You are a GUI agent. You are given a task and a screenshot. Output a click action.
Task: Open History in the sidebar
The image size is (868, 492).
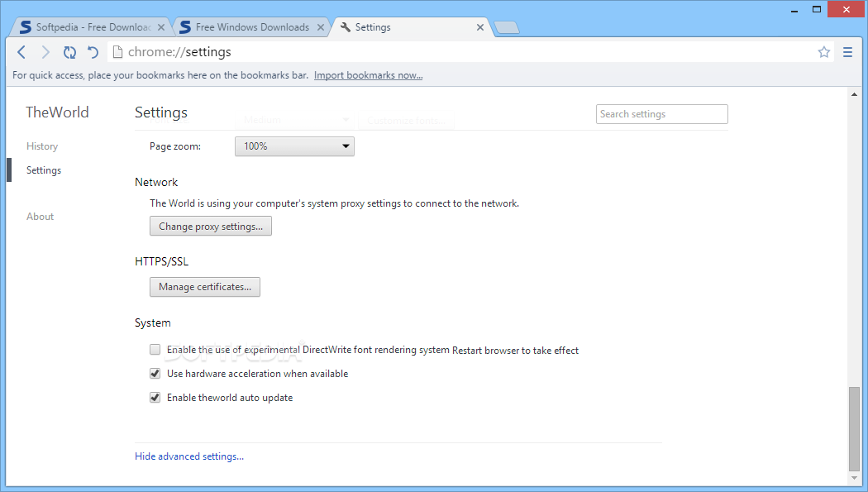pos(42,146)
